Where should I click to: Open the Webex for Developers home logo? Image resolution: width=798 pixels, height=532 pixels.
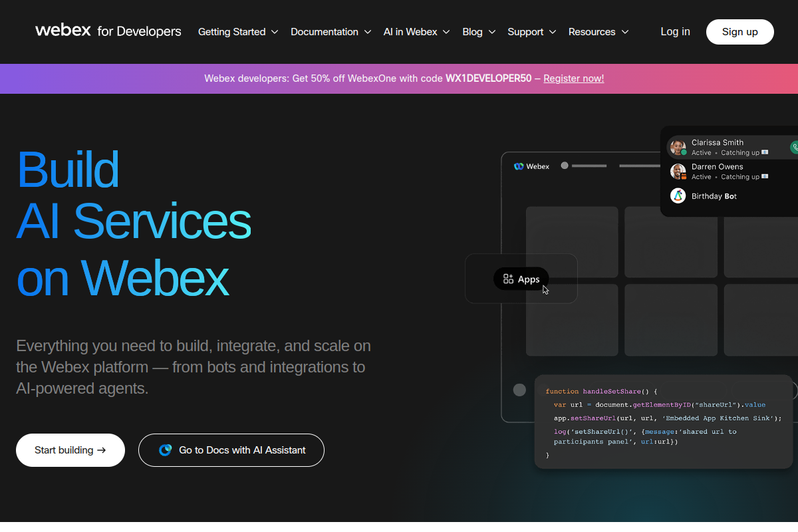(108, 31)
